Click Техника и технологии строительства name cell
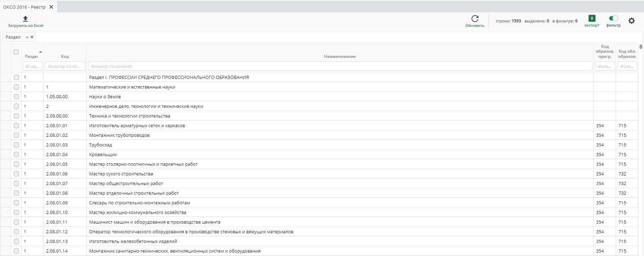The width and height of the screenshot is (644, 256). pyautogui.click(x=129, y=116)
